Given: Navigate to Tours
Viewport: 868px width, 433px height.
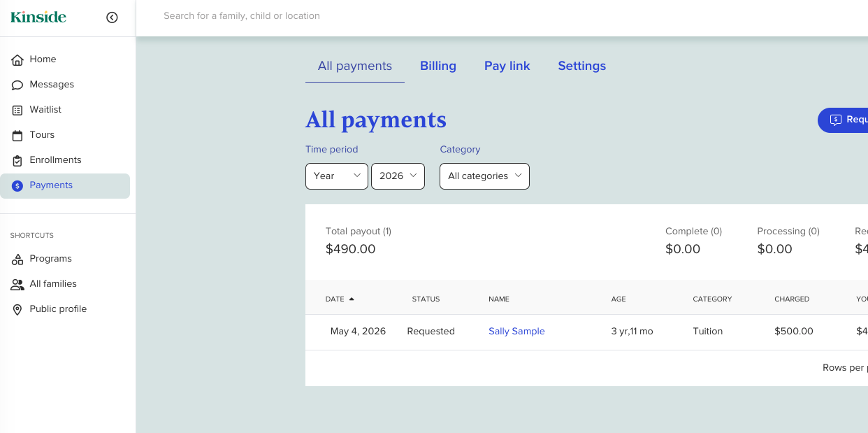Looking at the screenshot, I should coord(65,135).
